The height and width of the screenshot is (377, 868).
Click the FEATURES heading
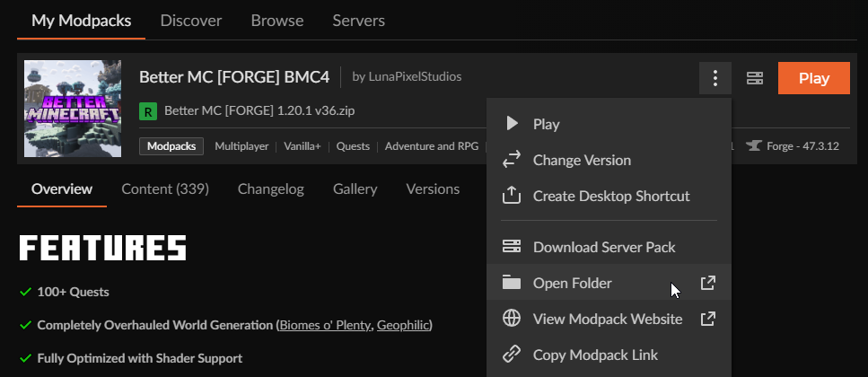103,248
